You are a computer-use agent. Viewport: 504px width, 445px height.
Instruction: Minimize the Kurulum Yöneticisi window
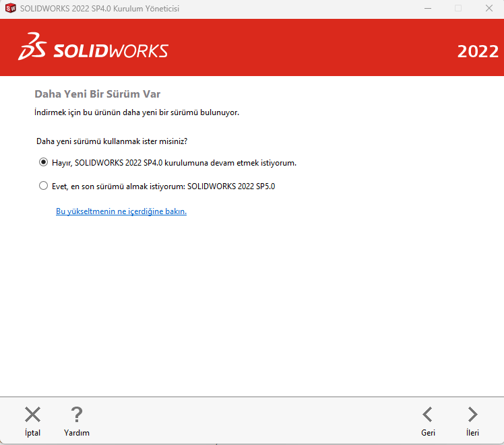pyautogui.click(x=428, y=8)
